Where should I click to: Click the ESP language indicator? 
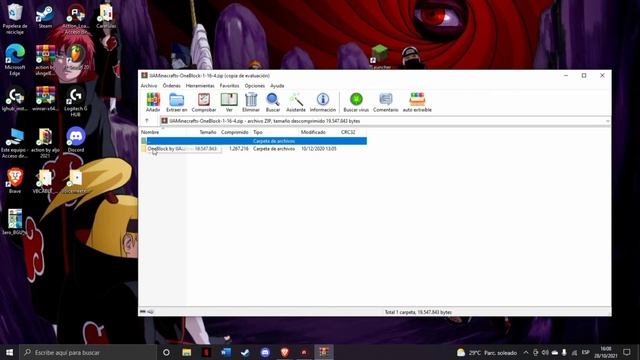(586, 353)
